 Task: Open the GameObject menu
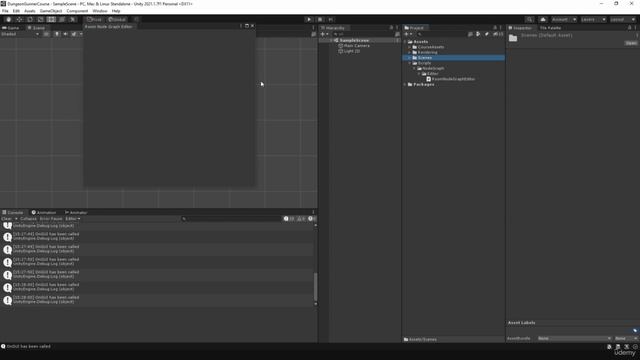51,11
